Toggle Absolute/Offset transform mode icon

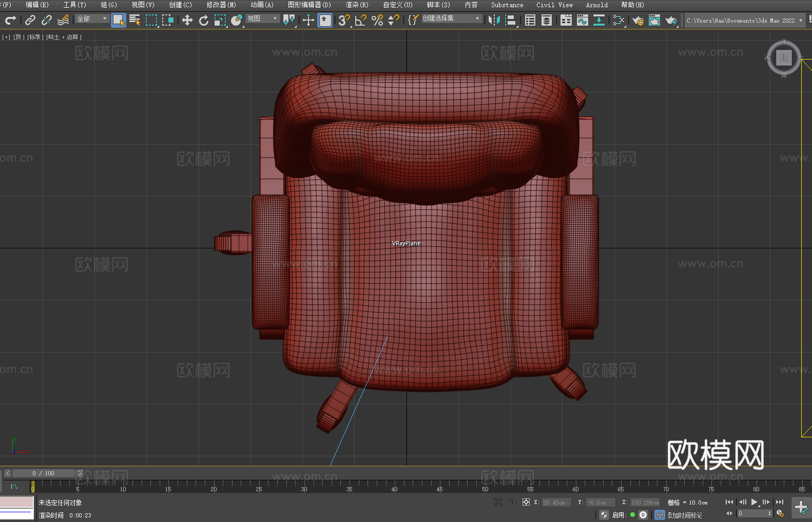[x=526, y=502]
